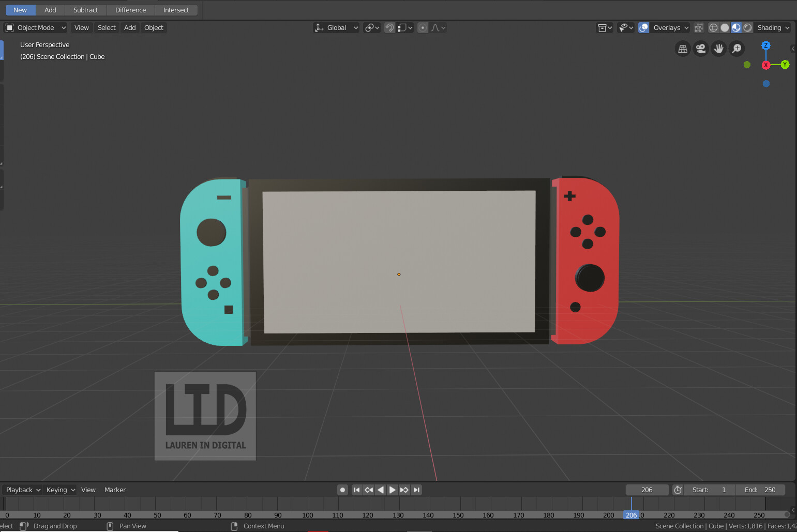The height and width of the screenshot is (532, 797).
Task: Select Material Preview shading mode
Action: 736,27
